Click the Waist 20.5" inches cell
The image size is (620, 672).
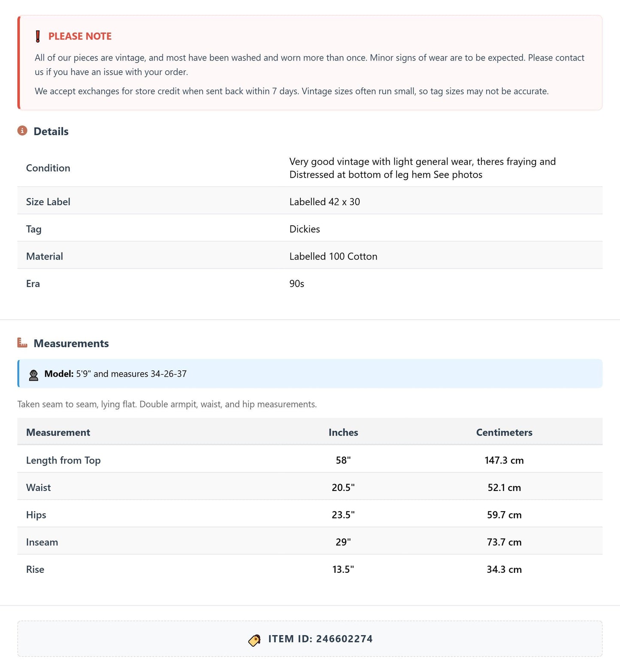pos(343,487)
